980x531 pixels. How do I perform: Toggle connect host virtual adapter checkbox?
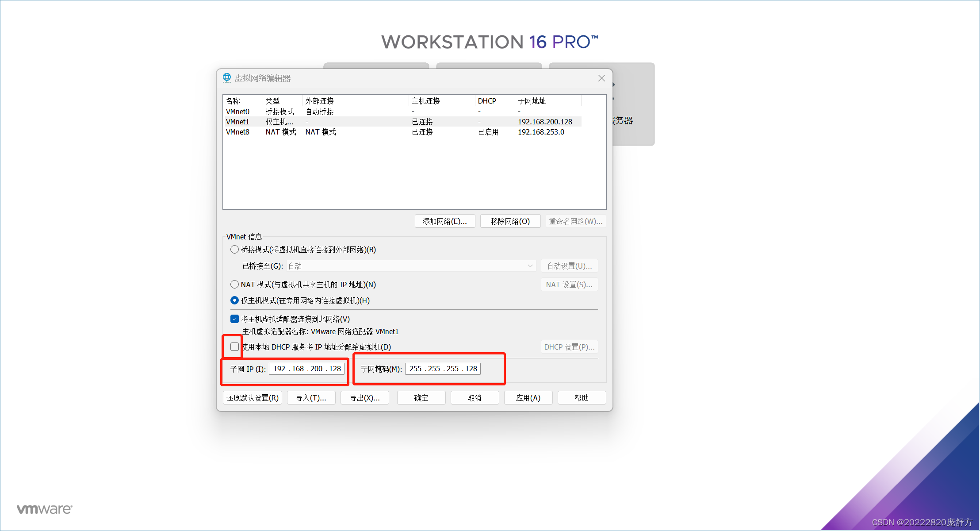[234, 319]
